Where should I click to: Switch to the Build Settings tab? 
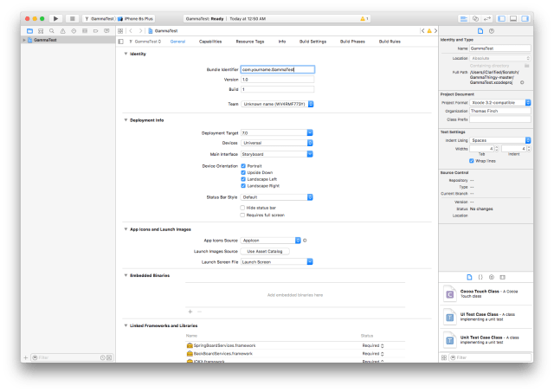(x=312, y=41)
